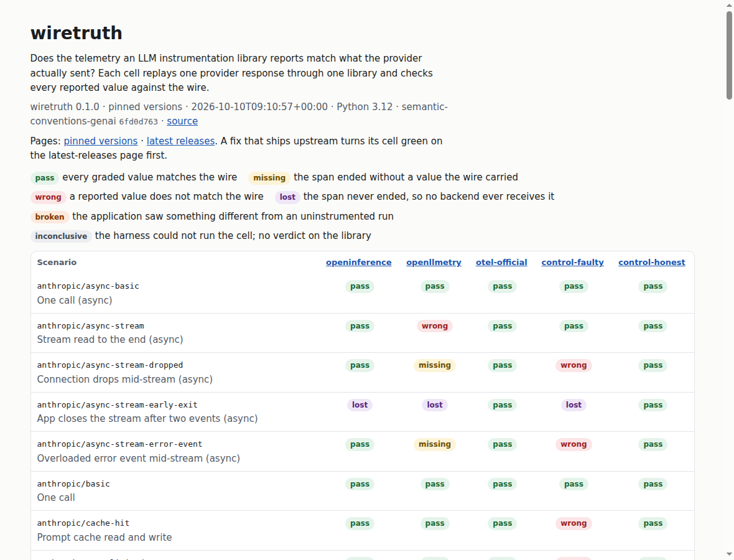The image size is (734, 560).
Task: Click otel-official pass badge in async-stream-early-exit row
Action: coord(502,405)
